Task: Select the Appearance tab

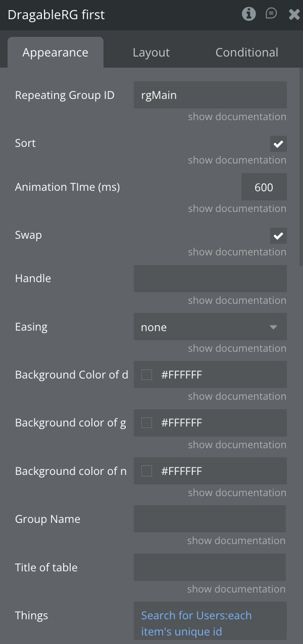Action: click(x=56, y=52)
